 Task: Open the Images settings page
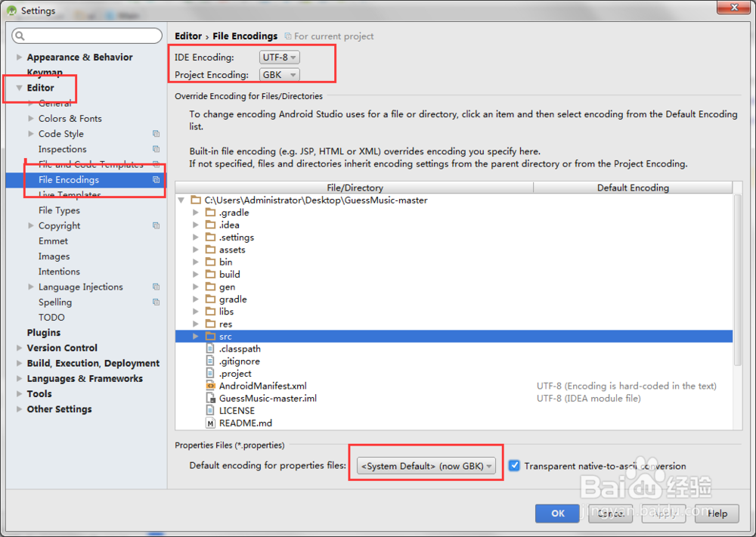[x=54, y=256]
